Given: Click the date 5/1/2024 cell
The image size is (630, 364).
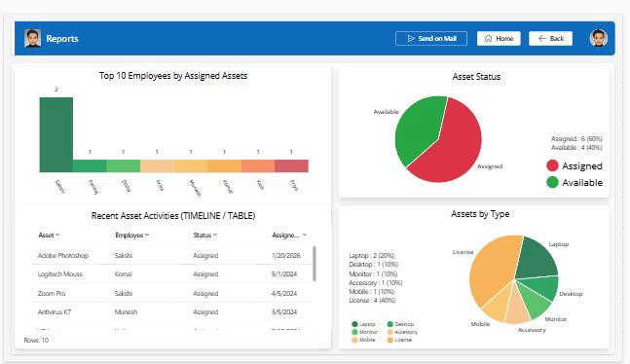Looking at the screenshot, I should click(284, 274).
